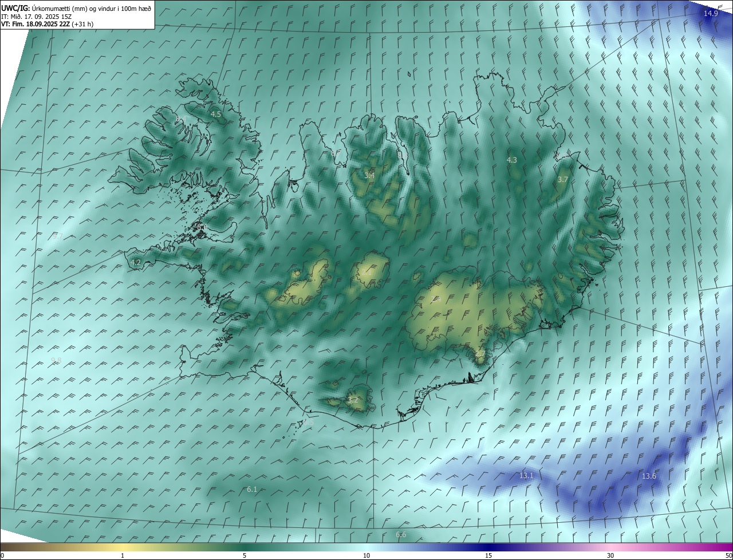Click the 14.9 value in the top-right corner
The image size is (733, 560).
(711, 13)
